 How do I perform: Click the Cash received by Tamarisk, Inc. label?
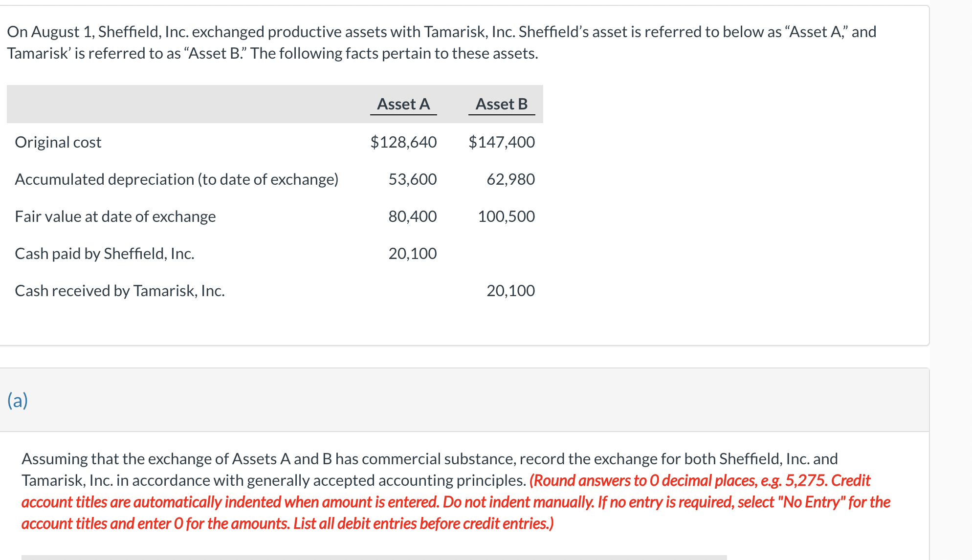[120, 291]
